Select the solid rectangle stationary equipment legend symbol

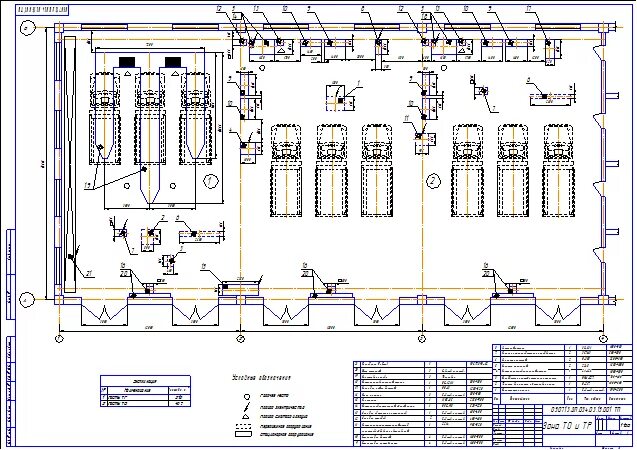tap(243, 434)
